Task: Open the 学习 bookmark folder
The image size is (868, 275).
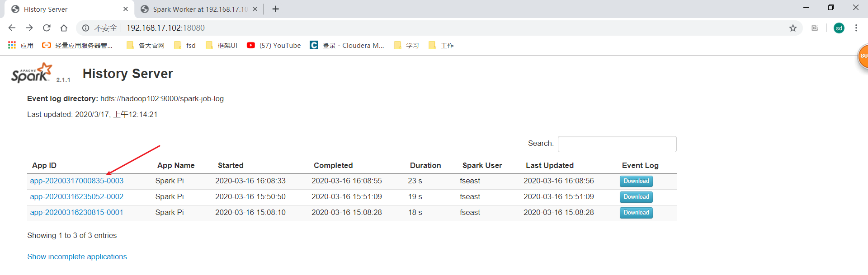Action: coord(407,46)
